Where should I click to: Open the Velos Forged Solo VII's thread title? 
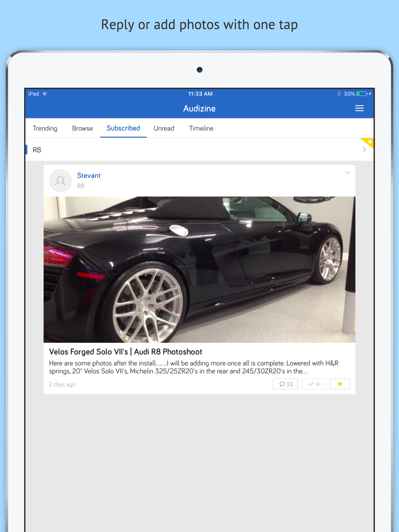[126, 352]
